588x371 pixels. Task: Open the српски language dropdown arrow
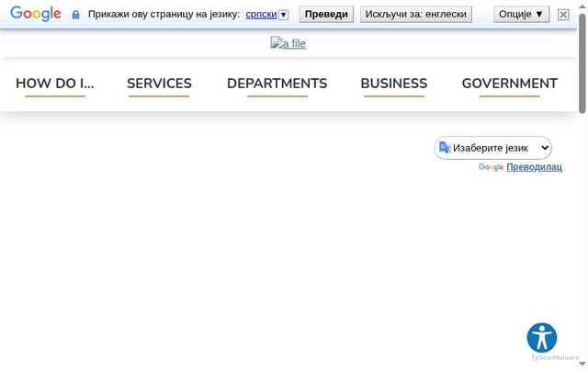tap(284, 15)
